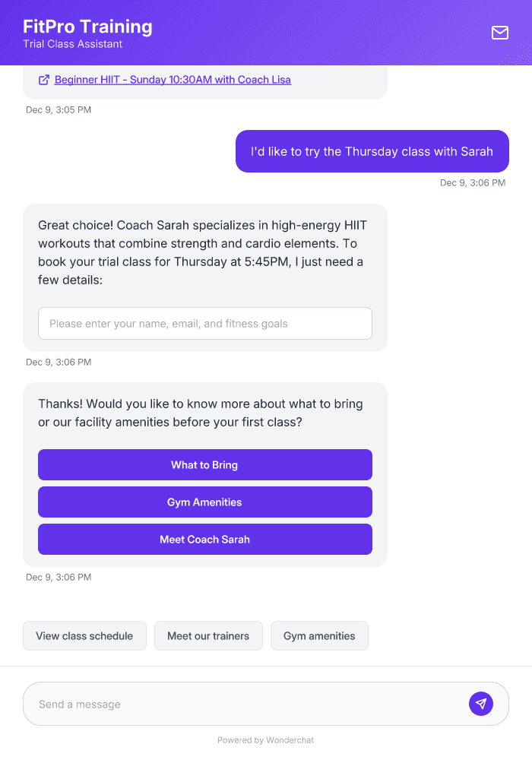Click the Dec 9, 3:05 PM timestamp
This screenshot has width=532, height=760.
coord(59,109)
